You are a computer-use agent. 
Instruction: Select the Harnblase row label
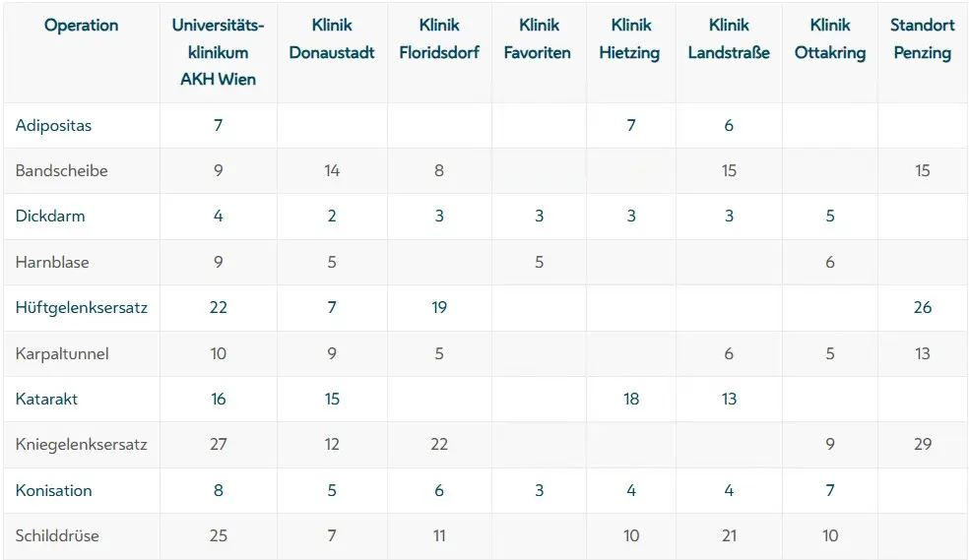pyautogui.click(x=51, y=262)
